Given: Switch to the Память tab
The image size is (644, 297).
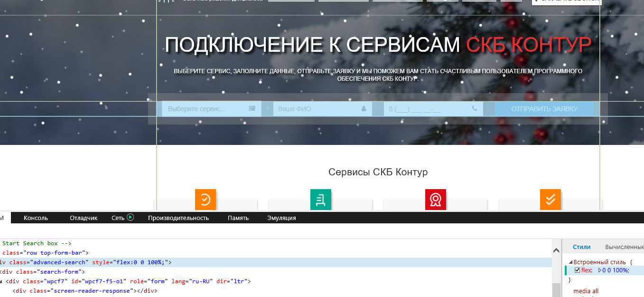Looking at the screenshot, I should 238,218.
